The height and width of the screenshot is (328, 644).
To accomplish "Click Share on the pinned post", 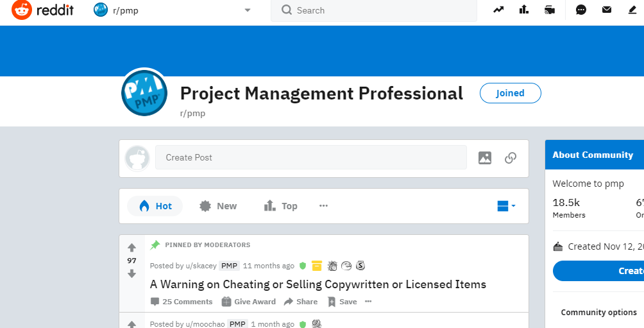I will point(301,302).
